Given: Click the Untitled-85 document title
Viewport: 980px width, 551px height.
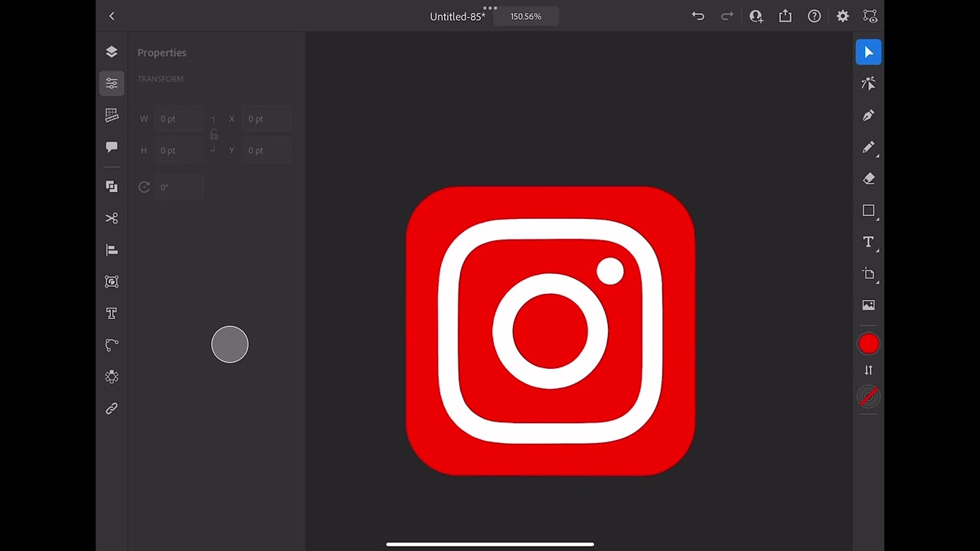Looking at the screenshot, I should [x=458, y=17].
